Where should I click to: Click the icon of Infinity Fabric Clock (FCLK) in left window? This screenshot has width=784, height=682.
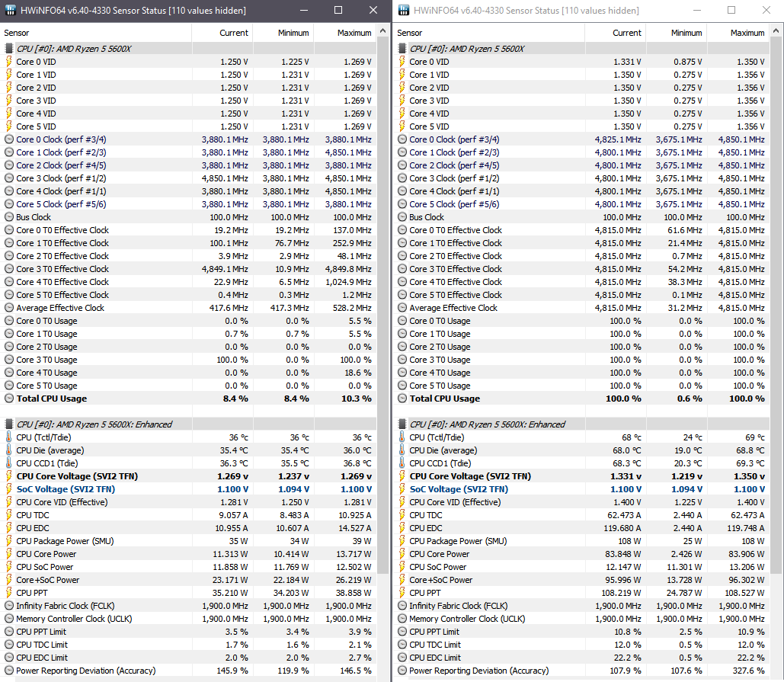coord(9,606)
